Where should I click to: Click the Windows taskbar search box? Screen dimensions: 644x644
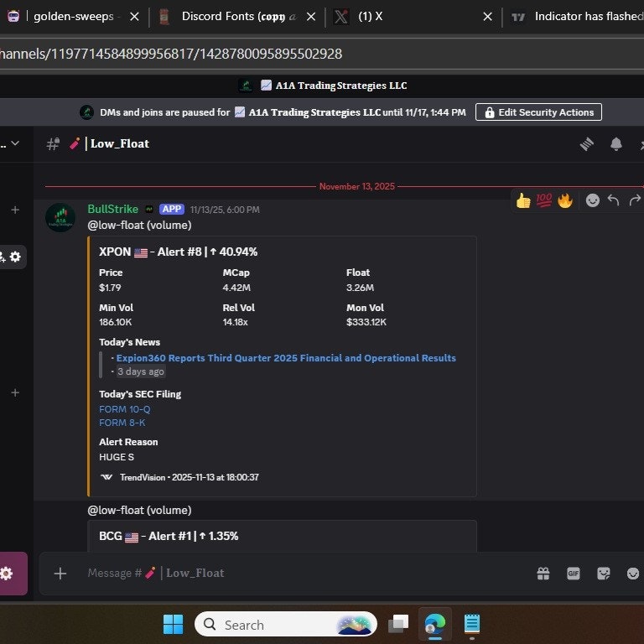click(x=285, y=624)
